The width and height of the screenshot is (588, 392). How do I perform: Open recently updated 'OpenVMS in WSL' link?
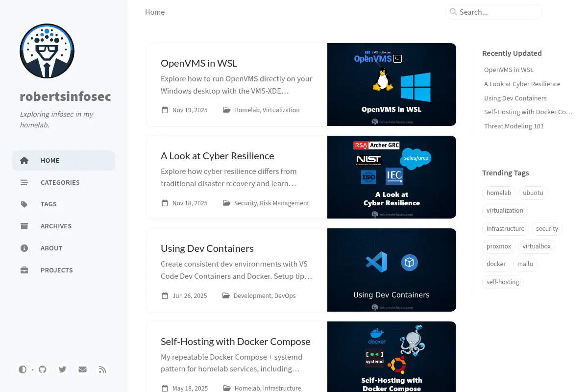pyautogui.click(x=509, y=70)
